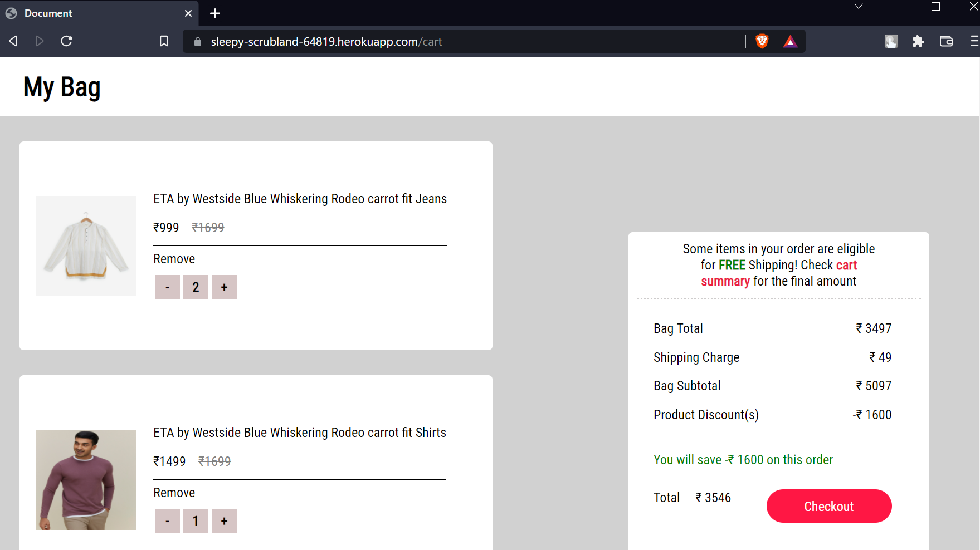Screen dimensions: 980x550
Task: Click the Checkout button
Action: pos(829,506)
